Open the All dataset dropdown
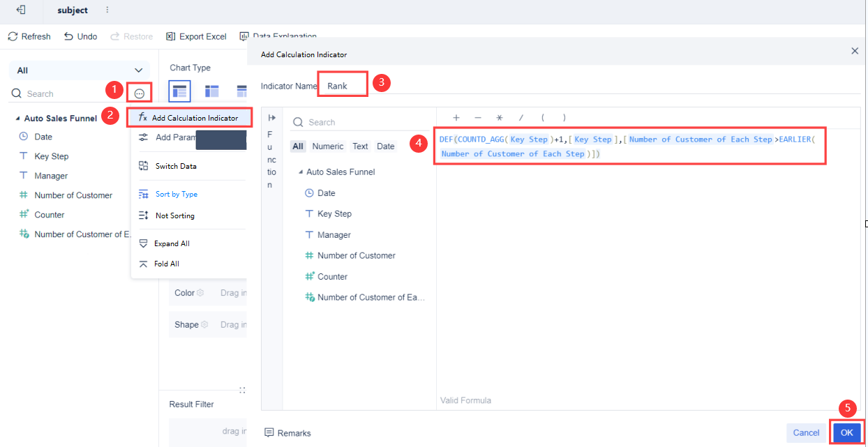 click(x=79, y=70)
